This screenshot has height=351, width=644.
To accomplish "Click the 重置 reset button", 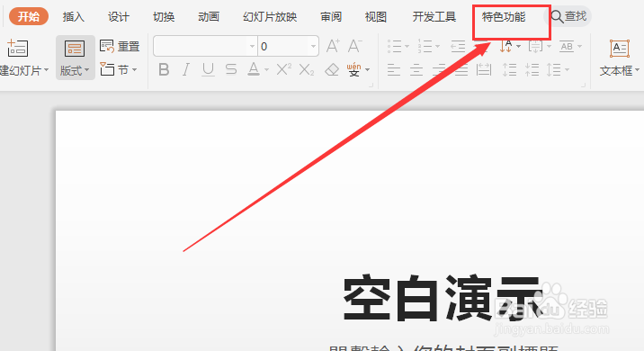I will tap(120, 47).
